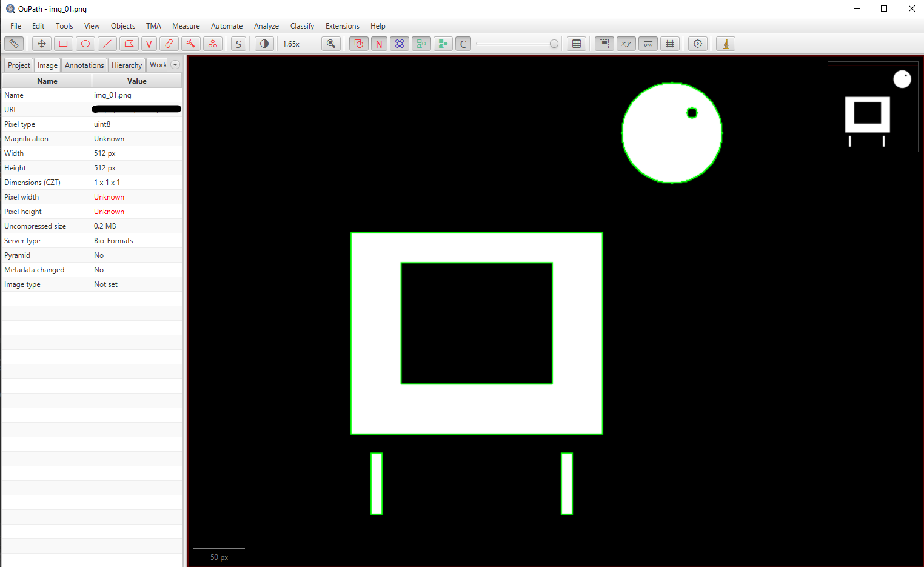Toggle the scalebar visibility
Viewport: 924px width, 567px height.
pyautogui.click(x=648, y=43)
